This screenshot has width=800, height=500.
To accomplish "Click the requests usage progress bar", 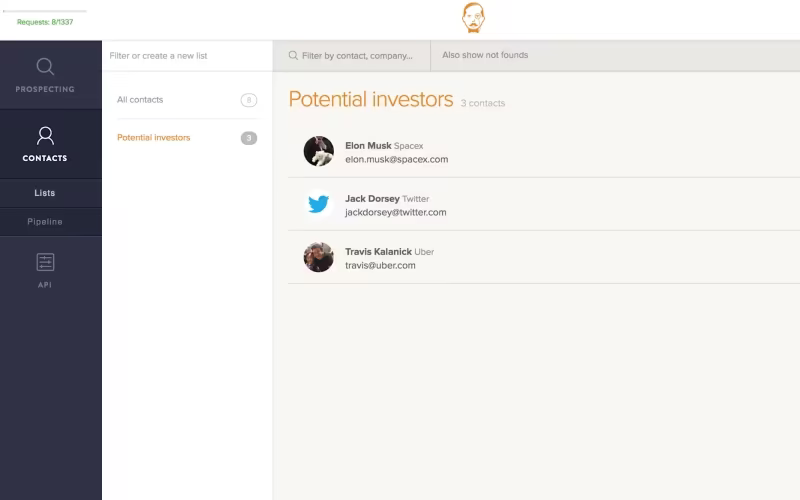I will click(x=45, y=11).
